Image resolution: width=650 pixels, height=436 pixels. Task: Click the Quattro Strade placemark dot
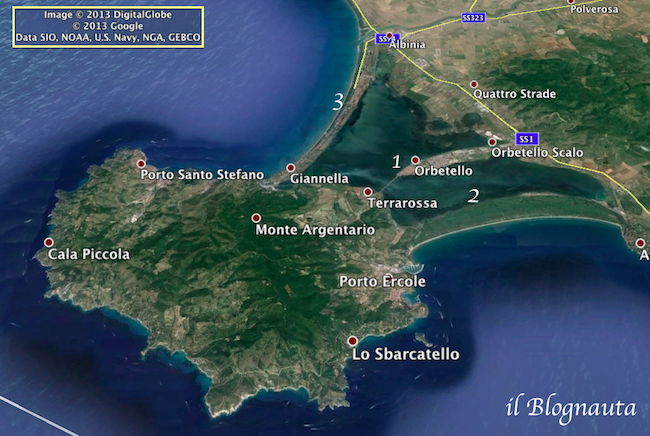[x=474, y=84]
